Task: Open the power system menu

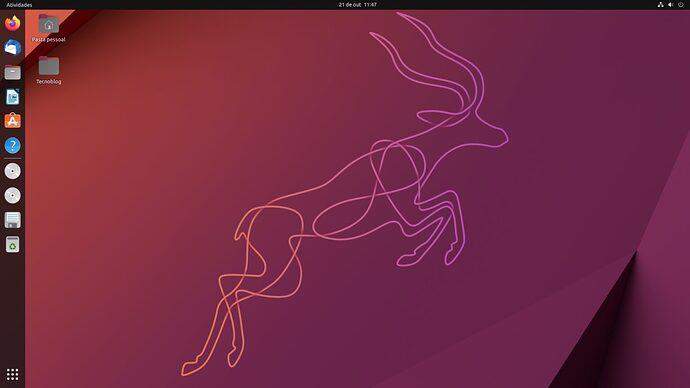Action: [681, 5]
